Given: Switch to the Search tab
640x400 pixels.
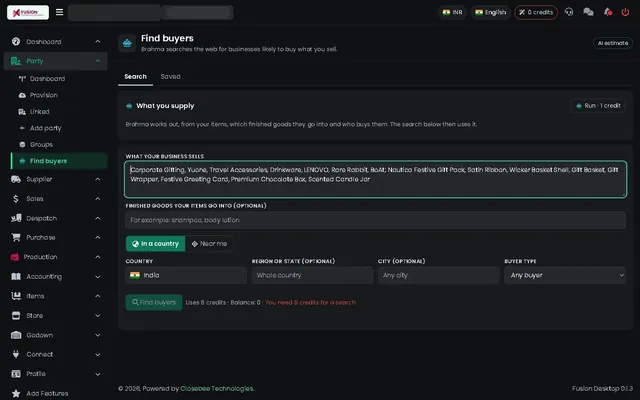Looking at the screenshot, I should (x=136, y=77).
